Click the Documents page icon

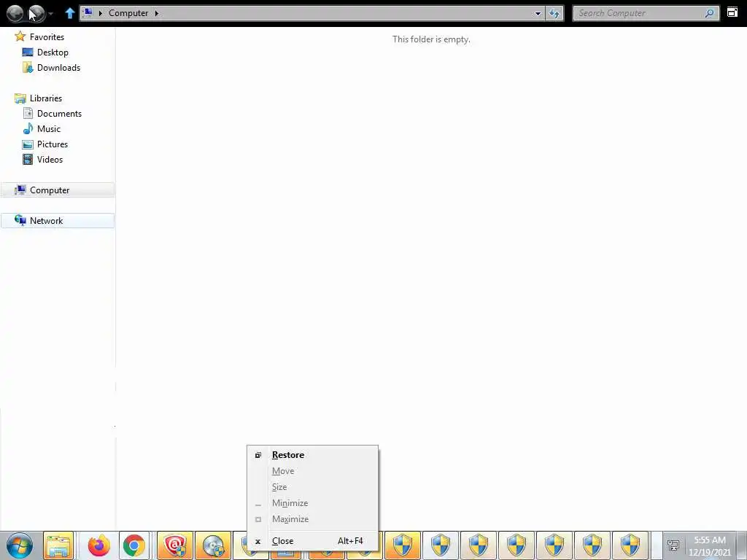click(x=28, y=113)
